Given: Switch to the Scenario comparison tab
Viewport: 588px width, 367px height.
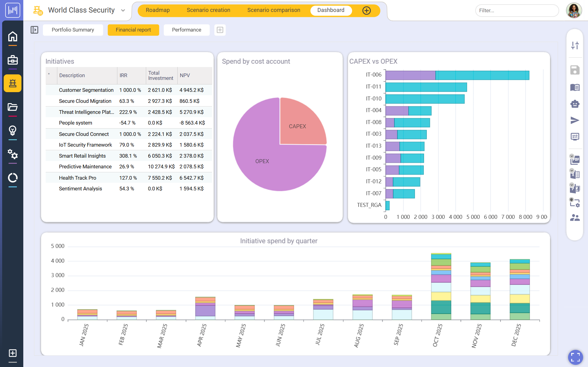Looking at the screenshot, I should click(274, 10).
